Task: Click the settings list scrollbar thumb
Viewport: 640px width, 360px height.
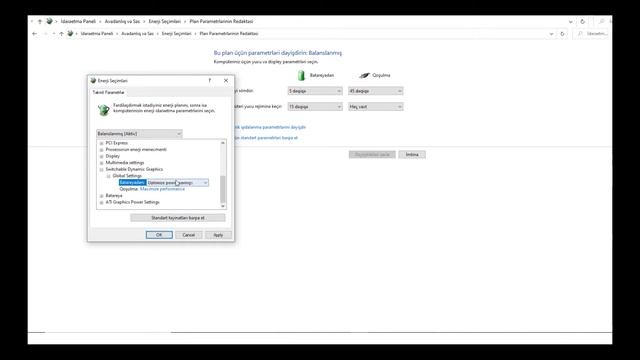Action: 222,189
